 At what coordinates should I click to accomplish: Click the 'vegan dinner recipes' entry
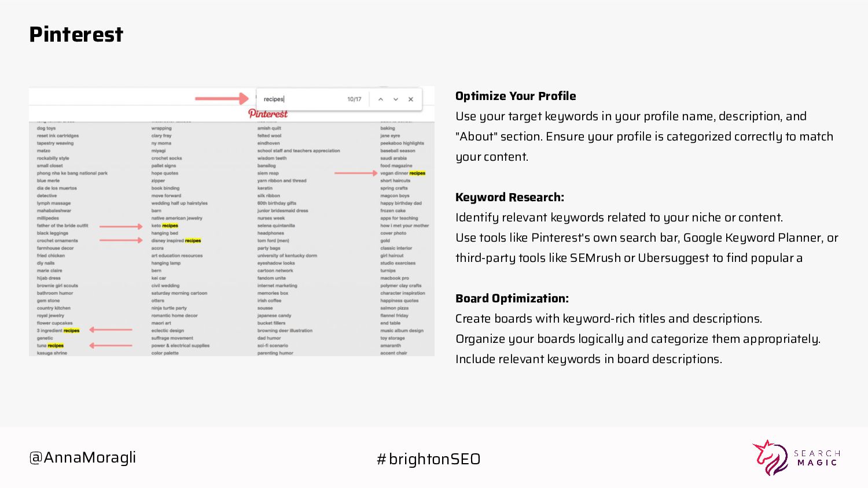point(403,173)
